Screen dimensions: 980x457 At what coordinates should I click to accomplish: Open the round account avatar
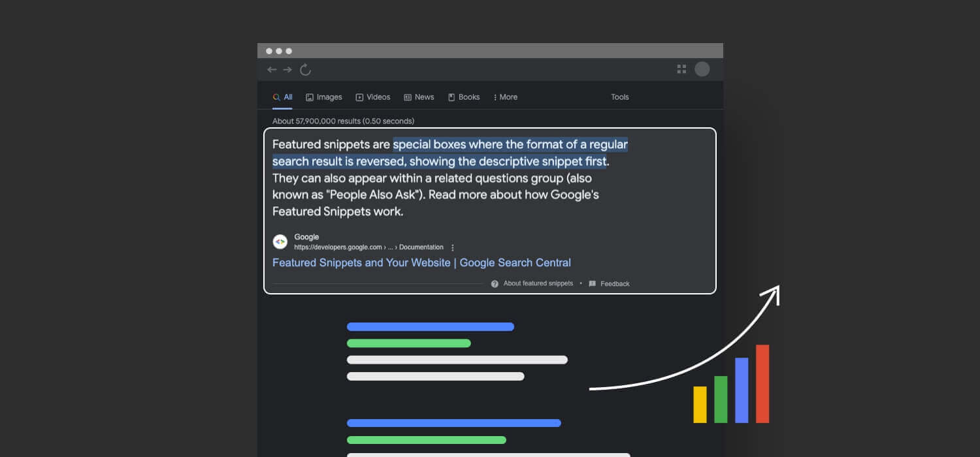coord(702,69)
